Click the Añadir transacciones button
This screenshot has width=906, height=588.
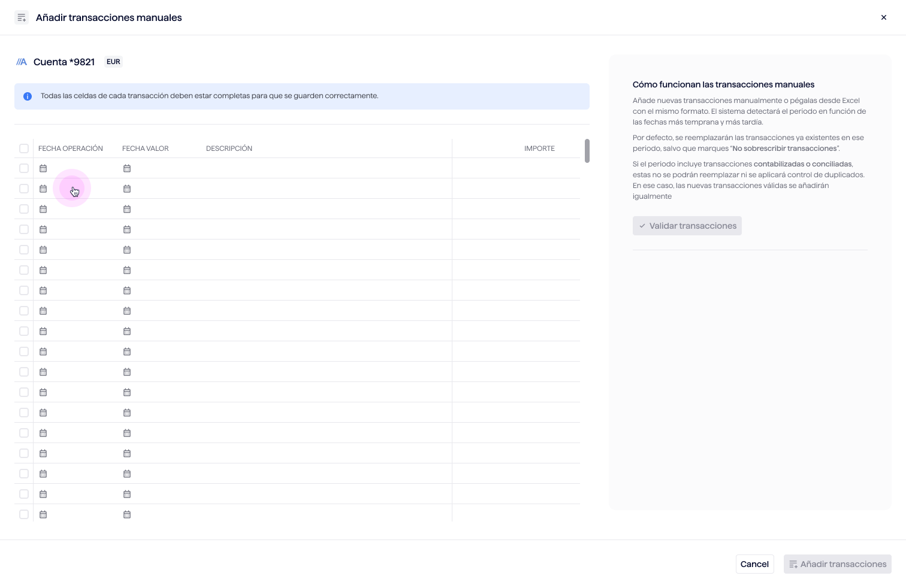tap(837, 564)
